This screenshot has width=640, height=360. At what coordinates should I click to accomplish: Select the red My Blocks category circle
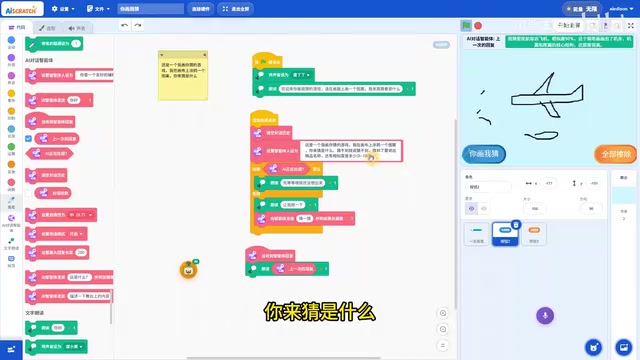click(x=11, y=182)
